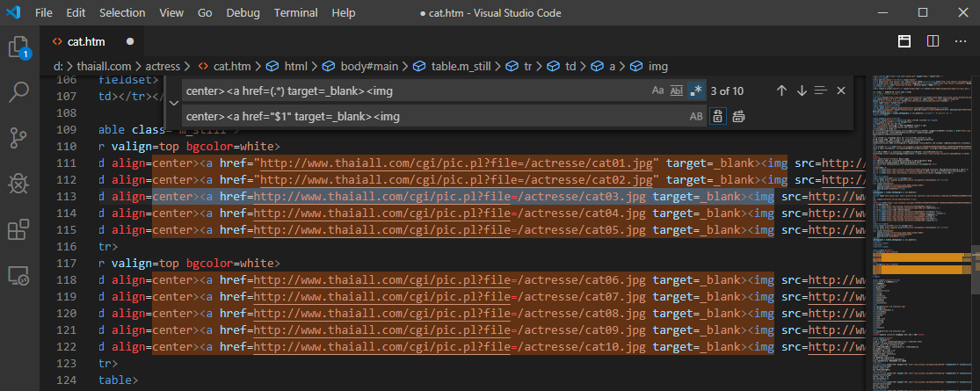Split the editor to the right
Image resolution: width=980 pixels, height=391 pixels.
933,41
